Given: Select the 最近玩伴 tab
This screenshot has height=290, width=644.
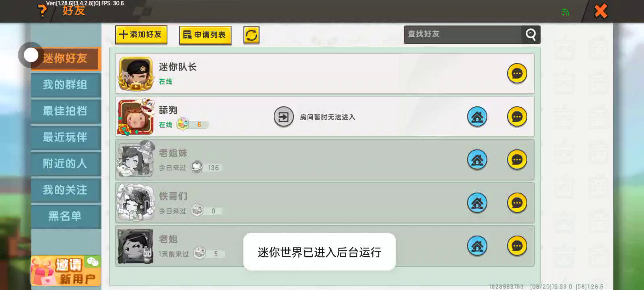Looking at the screenshot, I should [x=66, y=137].
